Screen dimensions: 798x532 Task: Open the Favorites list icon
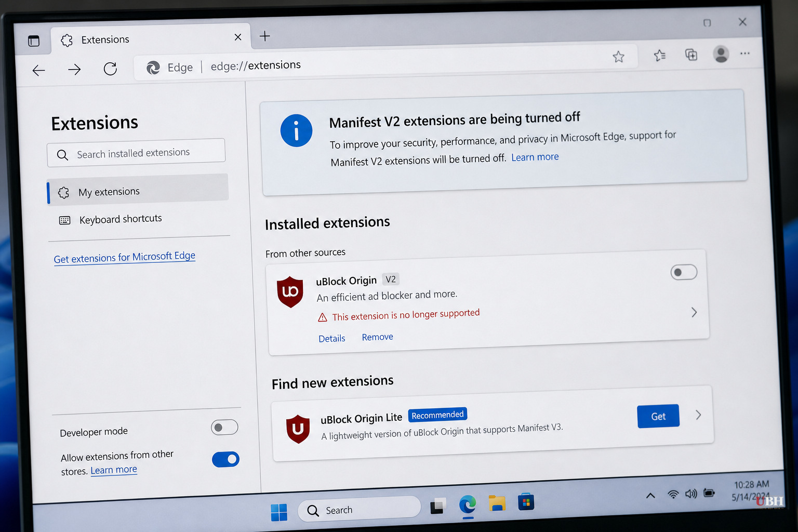tap(660, 55)
